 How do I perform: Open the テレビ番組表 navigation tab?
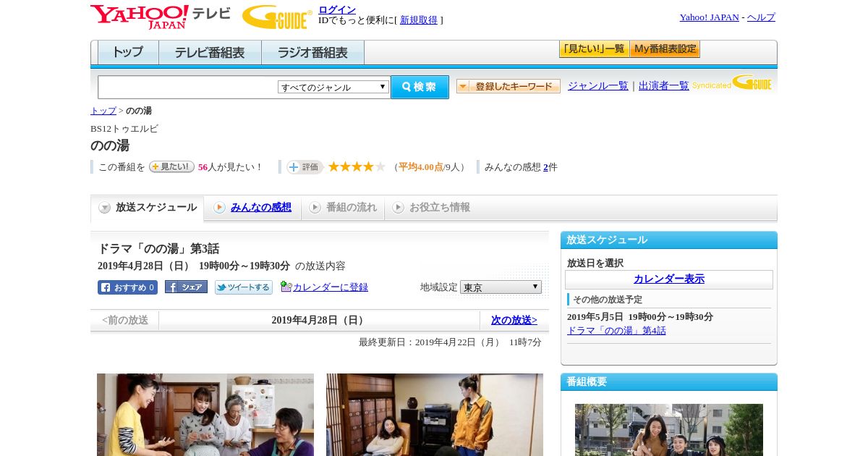(210, 53)
